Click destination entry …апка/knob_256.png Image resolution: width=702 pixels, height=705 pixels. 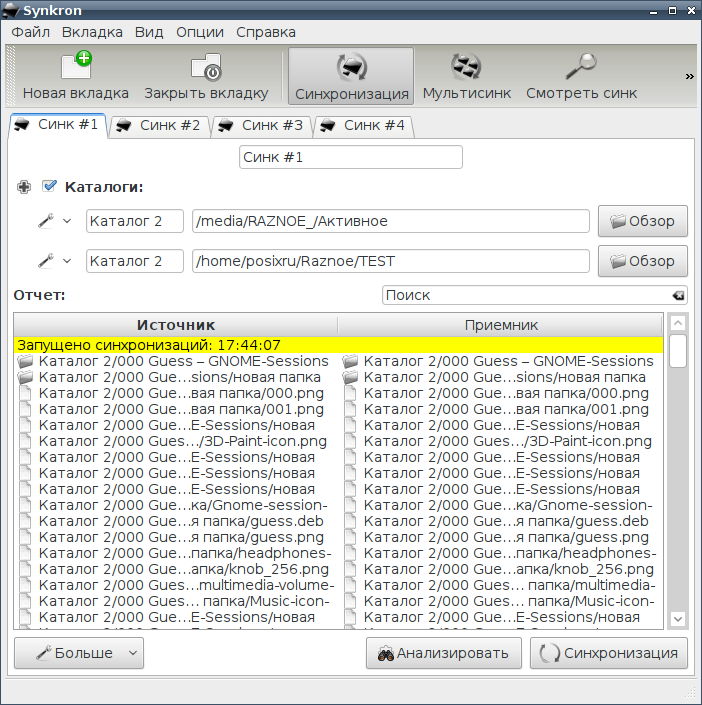click(x=509, y=569)
